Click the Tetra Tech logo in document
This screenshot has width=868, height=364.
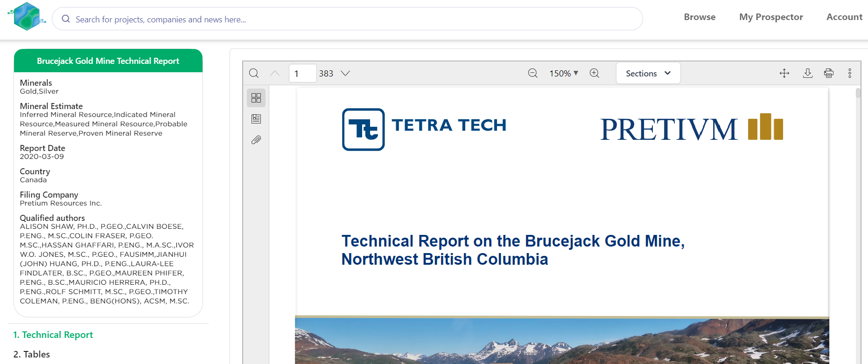pos(424,130)
